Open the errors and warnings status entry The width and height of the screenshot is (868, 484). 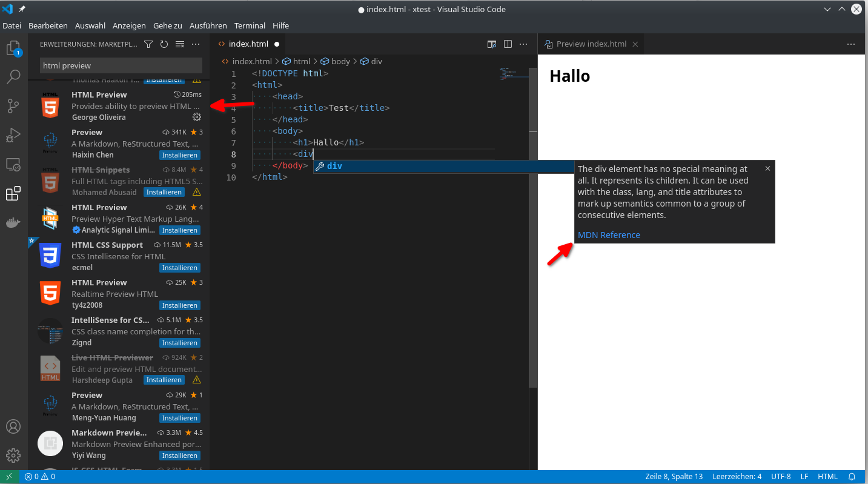(x=40, y=477)
